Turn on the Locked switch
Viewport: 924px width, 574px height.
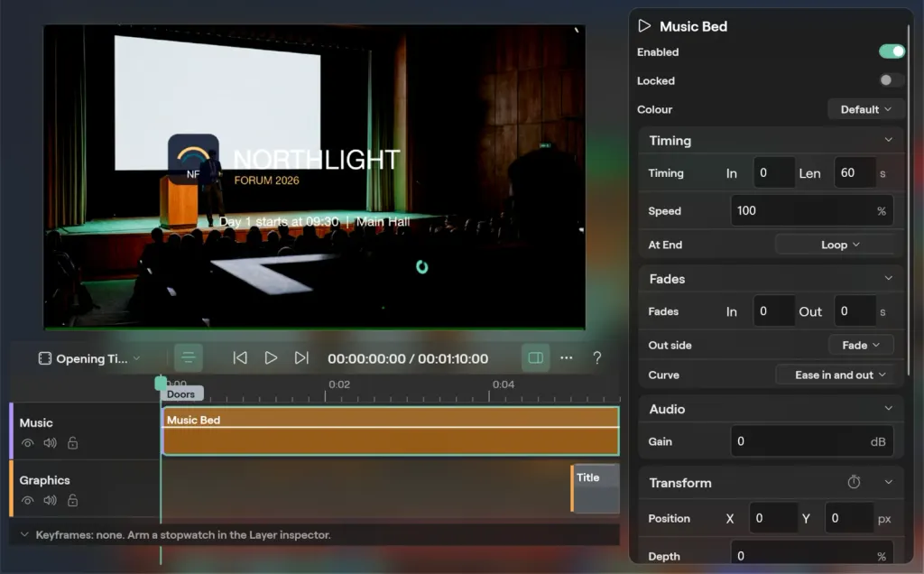(x=892, y=80)
